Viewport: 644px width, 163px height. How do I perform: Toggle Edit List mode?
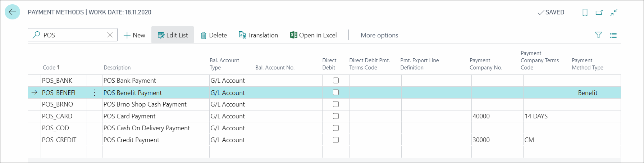pos(173,35)
